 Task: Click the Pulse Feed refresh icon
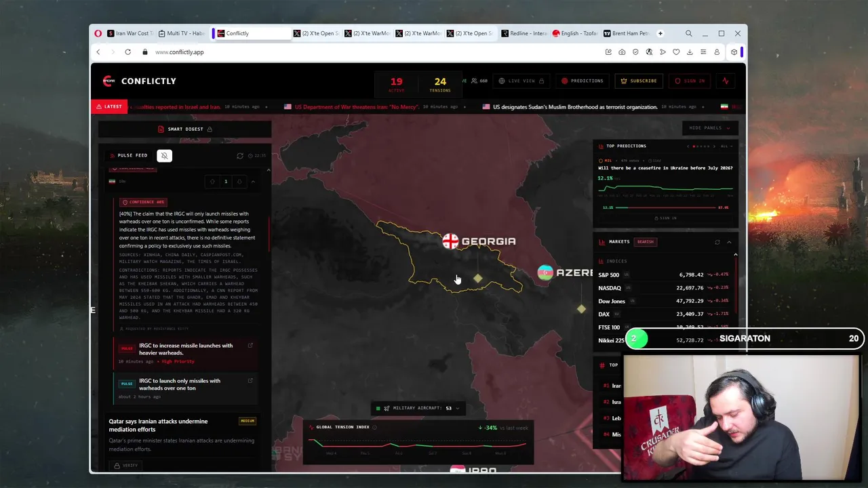click(x=239, y=156)
